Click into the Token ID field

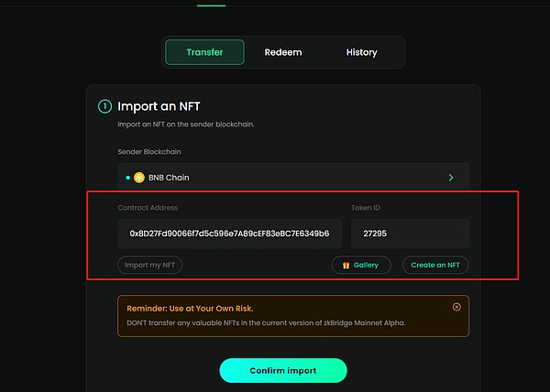click(410, 234)
